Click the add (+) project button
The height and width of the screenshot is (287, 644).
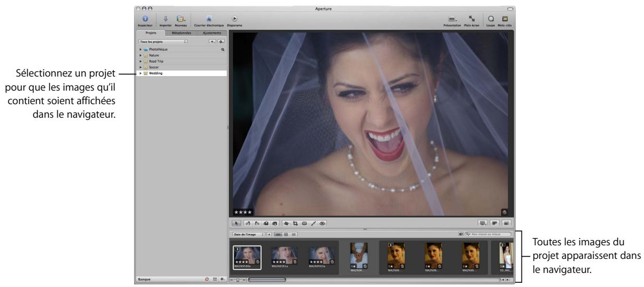pyautogui.click(x=213, y=41)
